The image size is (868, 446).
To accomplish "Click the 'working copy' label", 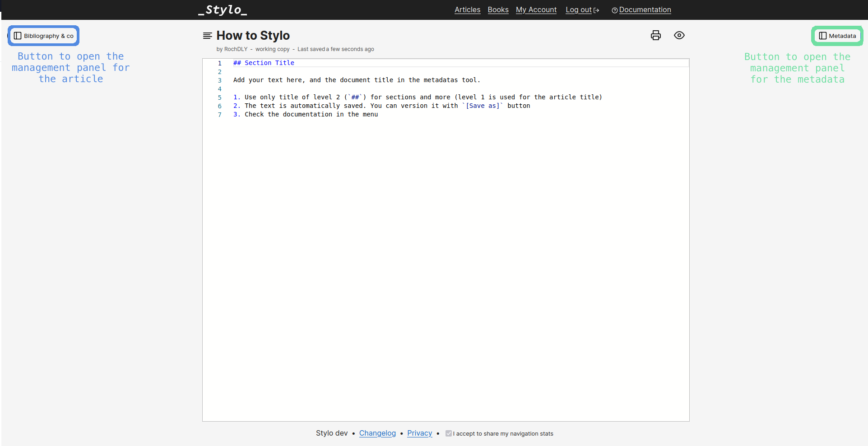I will 273,49.
